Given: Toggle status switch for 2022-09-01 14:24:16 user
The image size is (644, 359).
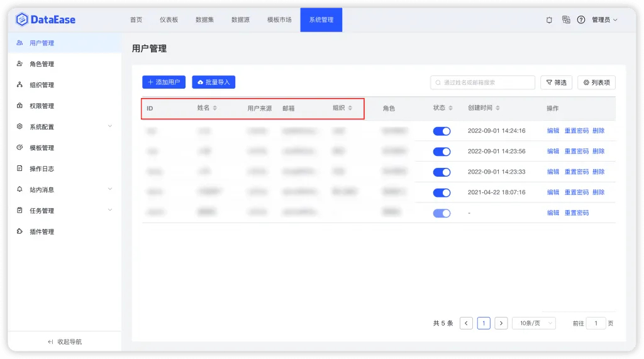Looking at the screenshot, I should (441, 131).
